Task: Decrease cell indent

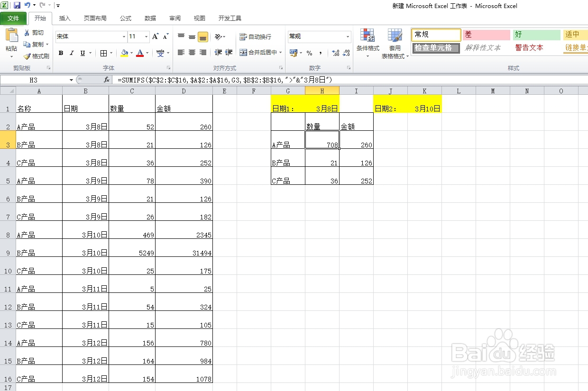Action: pos(218,53)
